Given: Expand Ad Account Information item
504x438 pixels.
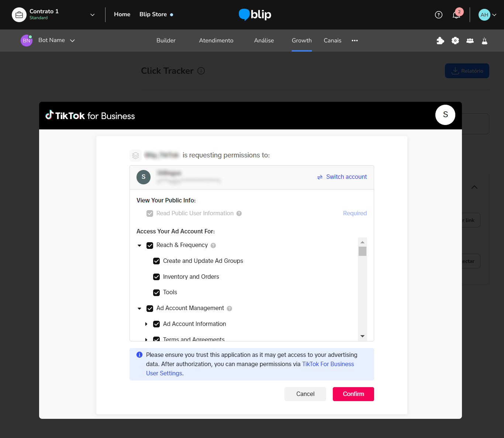Looking at the screenshot, I should pos(146,324).
